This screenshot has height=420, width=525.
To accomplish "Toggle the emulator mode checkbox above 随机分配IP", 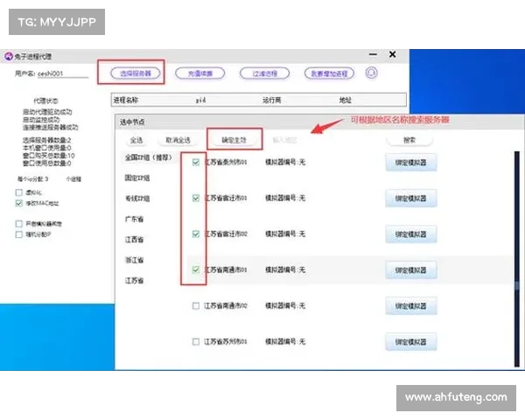I will [x=19, y=223].
